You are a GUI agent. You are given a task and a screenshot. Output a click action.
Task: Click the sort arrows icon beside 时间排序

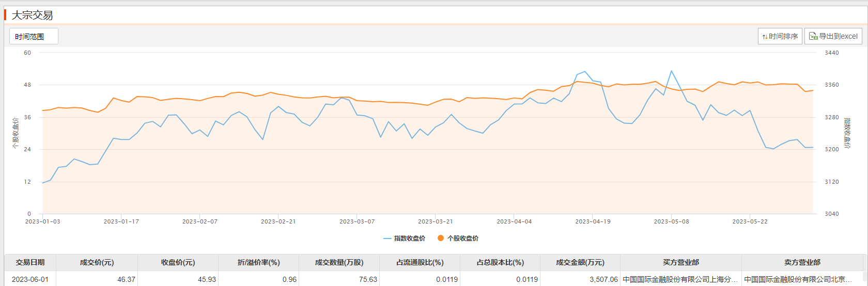765,37
